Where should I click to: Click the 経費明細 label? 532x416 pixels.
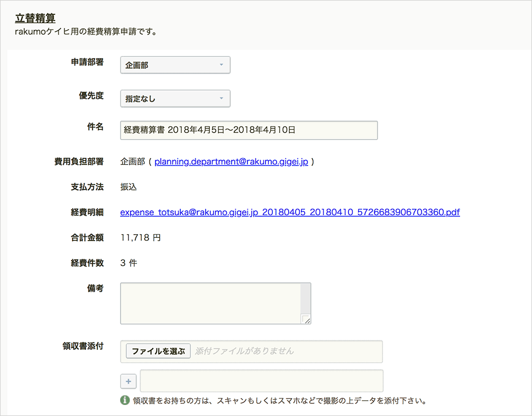(87, 212)
